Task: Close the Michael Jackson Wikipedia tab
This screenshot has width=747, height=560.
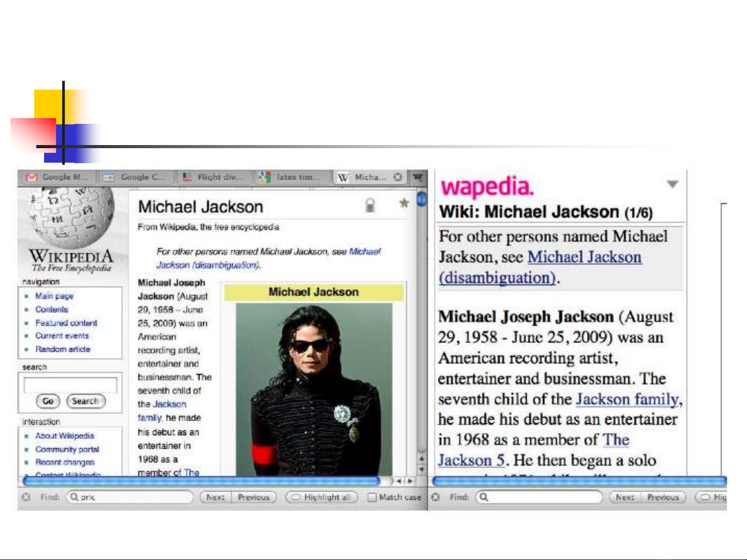Action: (x=398, y=177)
